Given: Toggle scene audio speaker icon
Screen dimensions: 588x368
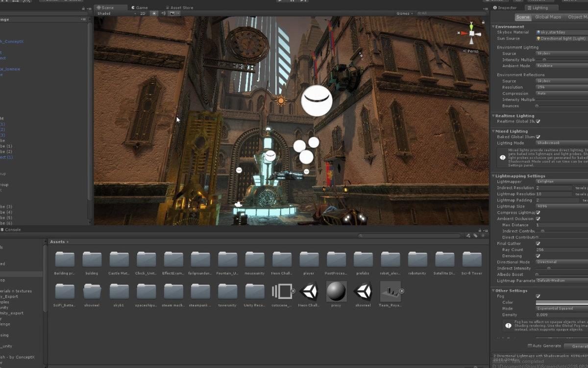Looking at the screenshot, I should (163, 14).
